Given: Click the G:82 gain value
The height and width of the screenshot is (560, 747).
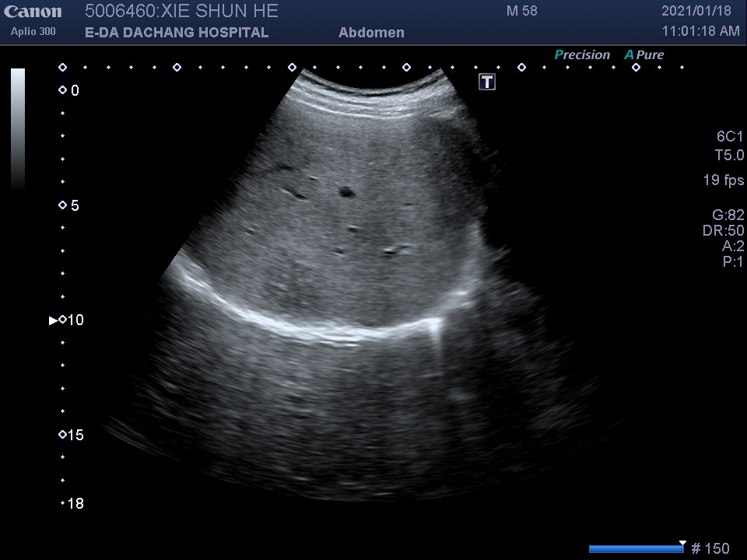Looking at the screenshot, I should point(728,215).
